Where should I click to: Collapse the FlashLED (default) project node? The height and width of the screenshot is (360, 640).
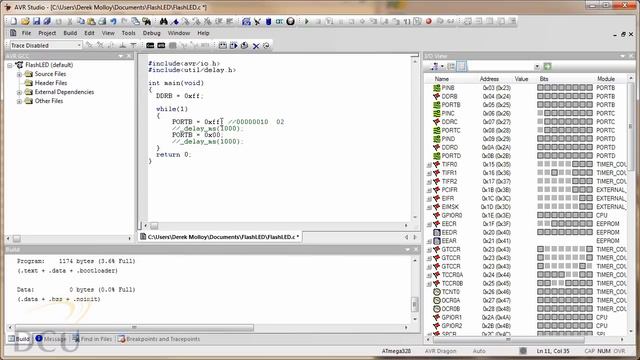point(10,65)
